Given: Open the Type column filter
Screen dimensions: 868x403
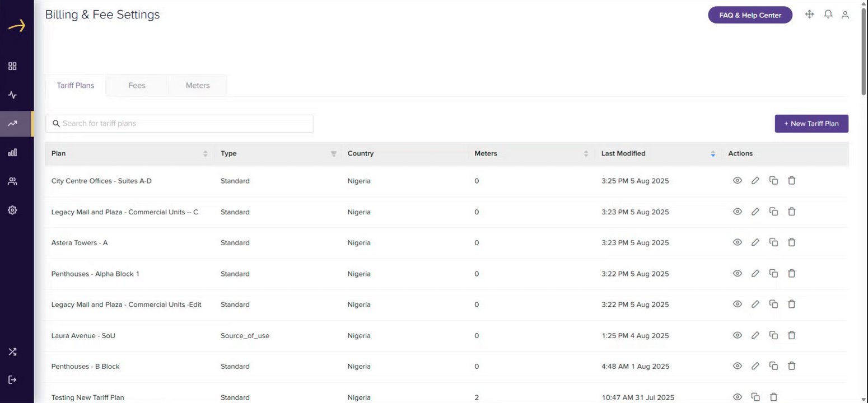Looking at the screenshot, I should pos(333,153).
